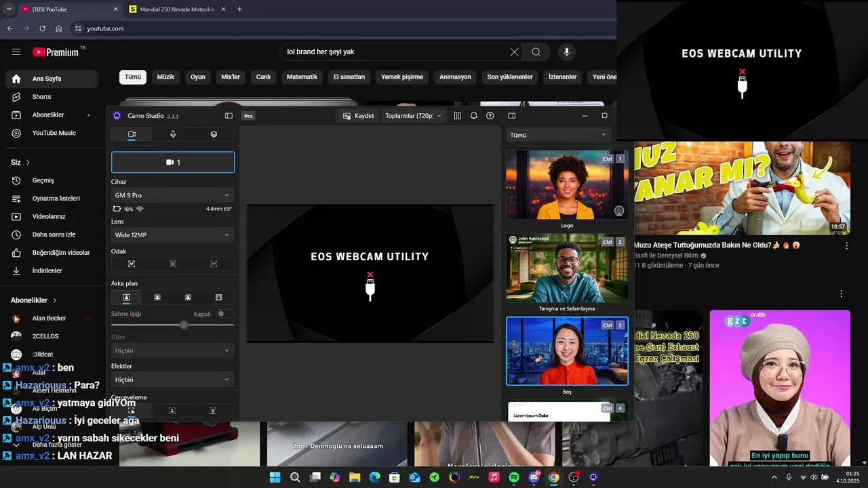The image size is (868, 488).
Task: Select Müzik filter chip
Action: pyautogui.click(x=165, y=77)
